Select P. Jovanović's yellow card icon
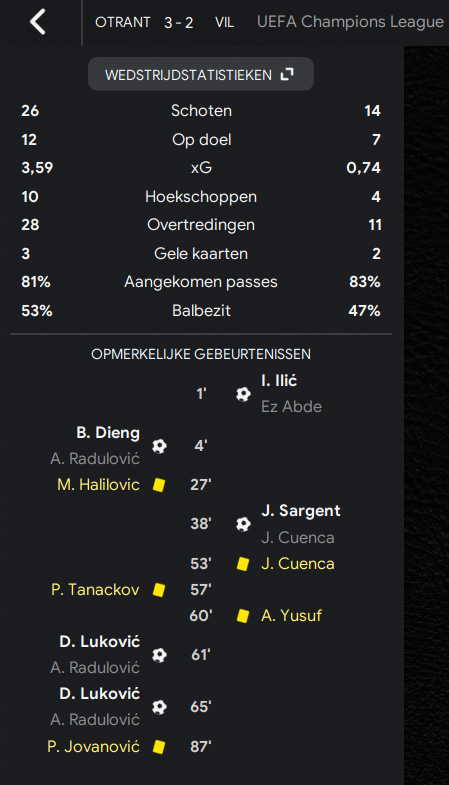The width and height of the screenshot is (449, 785). [159, 747]
